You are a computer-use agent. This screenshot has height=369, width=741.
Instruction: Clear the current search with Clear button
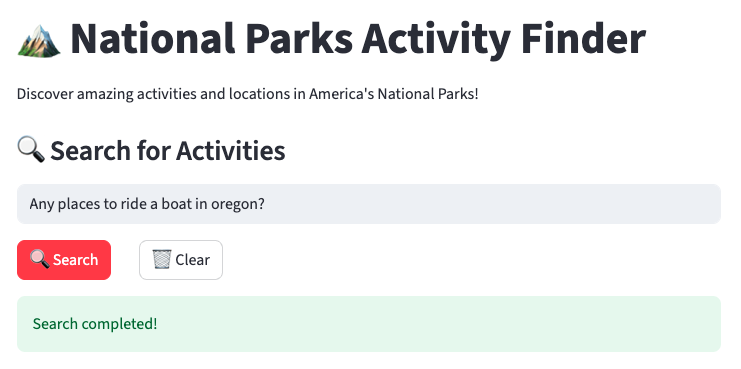181,260
